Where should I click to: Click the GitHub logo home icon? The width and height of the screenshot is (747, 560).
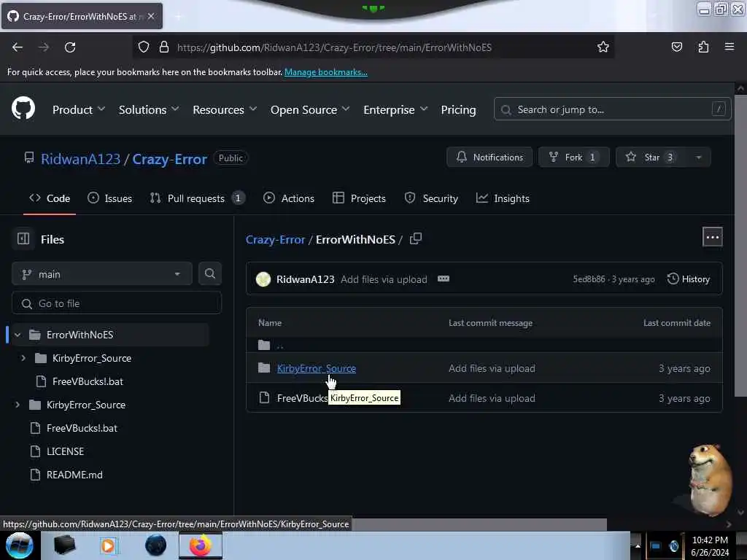pos(23,108)
